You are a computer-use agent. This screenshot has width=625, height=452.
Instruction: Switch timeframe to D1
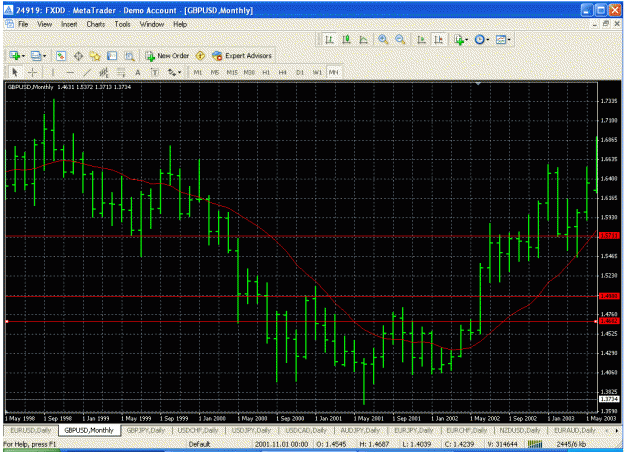(x=300, y=72)
